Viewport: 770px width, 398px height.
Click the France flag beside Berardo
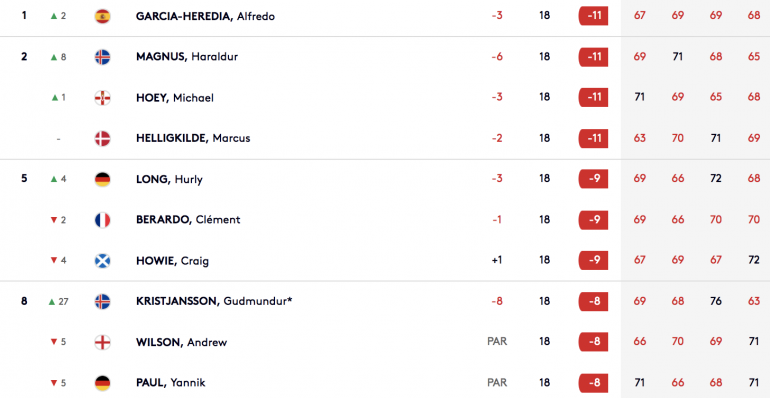click(102, 220)
